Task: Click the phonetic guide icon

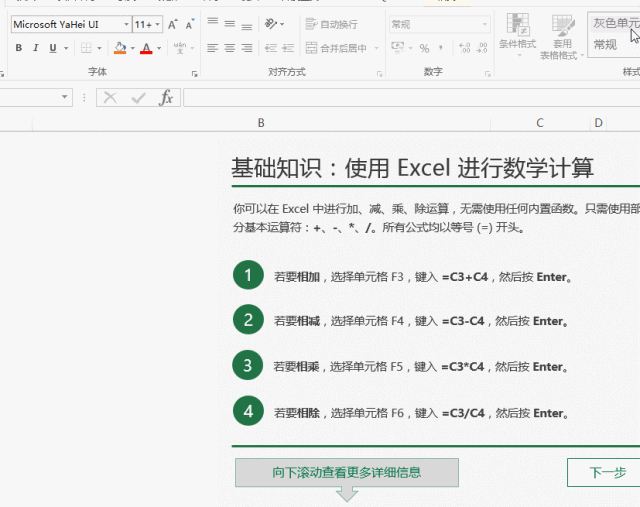Action: pos(180,48)
